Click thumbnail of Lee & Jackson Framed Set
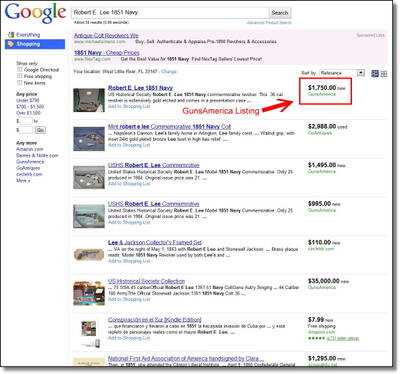Viewport: 400px width, 374px height. (89, 254)
